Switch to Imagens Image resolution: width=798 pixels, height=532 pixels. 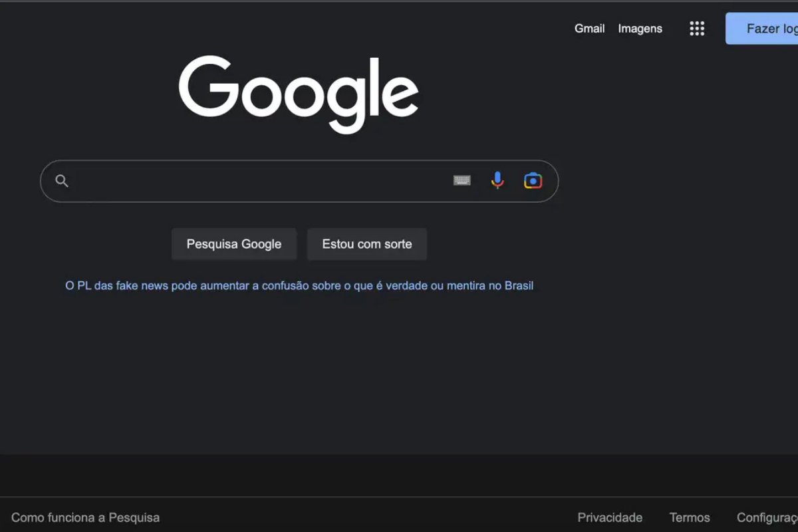click(640, 29)
